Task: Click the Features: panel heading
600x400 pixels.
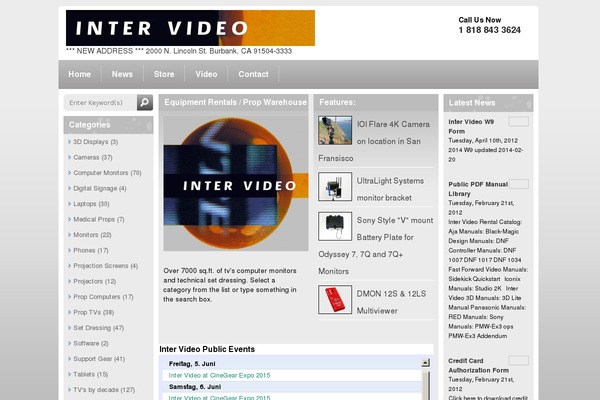Action: pos(337,102)
